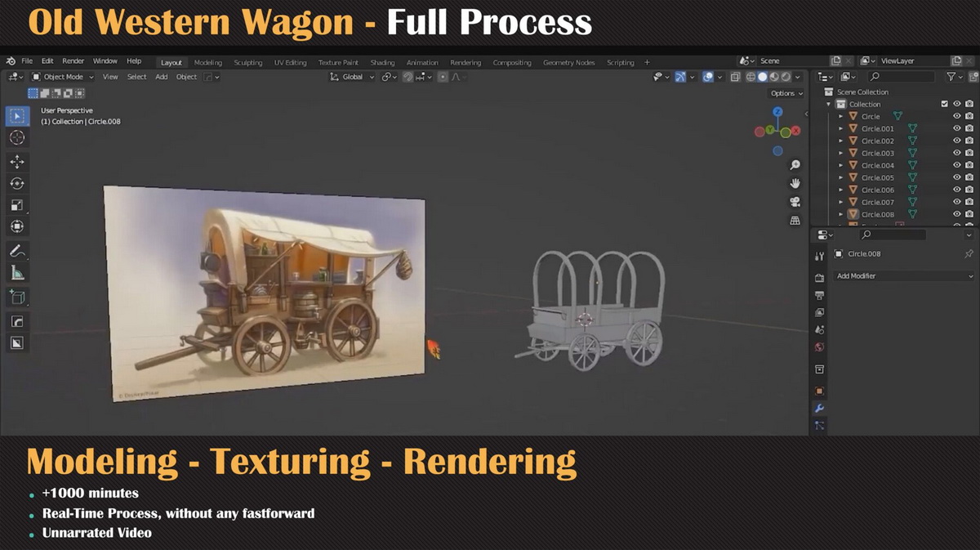Uncheck the Collection exclude checkbox
Screen dimensions: 980x550
tap(945, 104)
